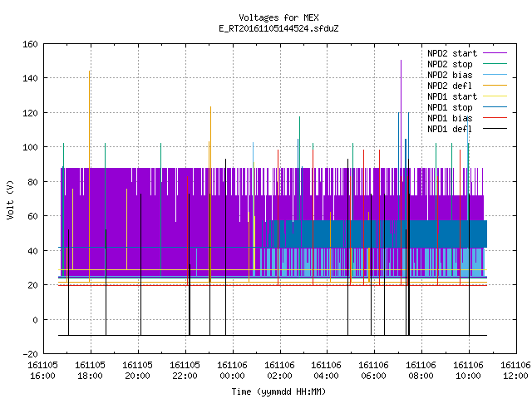The height and width of the screenshot is (399, 532).
Task: Select the NPD1 stop legend label
Action: [450, 107]
